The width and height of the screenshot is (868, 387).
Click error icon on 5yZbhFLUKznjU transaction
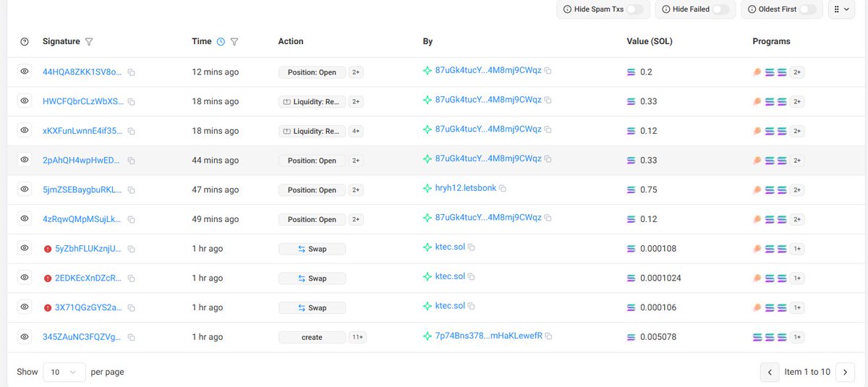48,249
